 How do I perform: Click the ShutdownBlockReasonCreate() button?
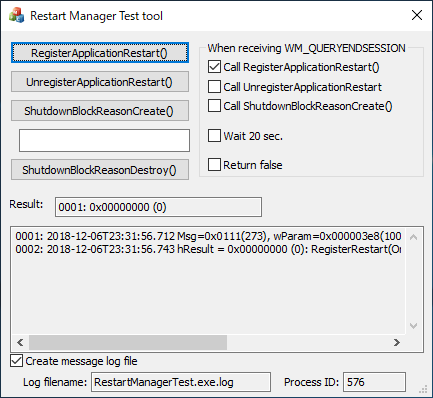point(100,111)
